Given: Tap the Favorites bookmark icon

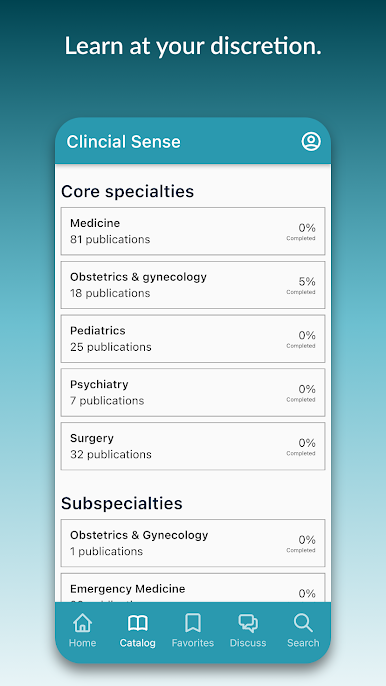Looking at the screenshot, I should click(x=193, y=623).
